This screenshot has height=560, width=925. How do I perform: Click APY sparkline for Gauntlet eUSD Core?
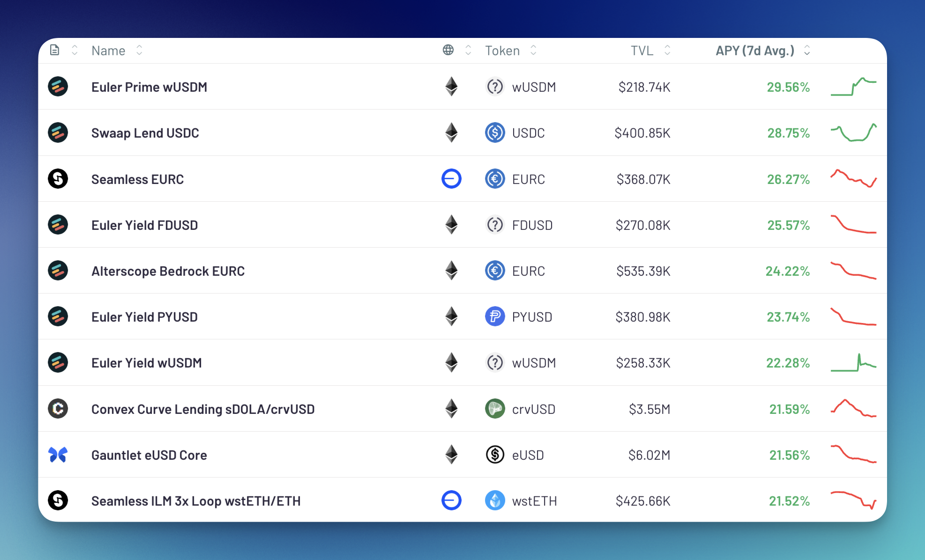[853, 455]
